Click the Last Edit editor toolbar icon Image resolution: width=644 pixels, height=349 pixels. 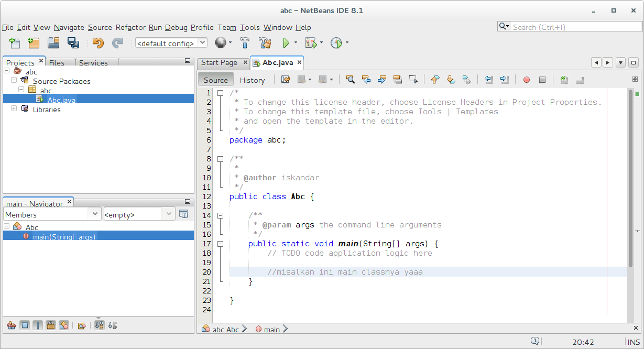[286, 80]
